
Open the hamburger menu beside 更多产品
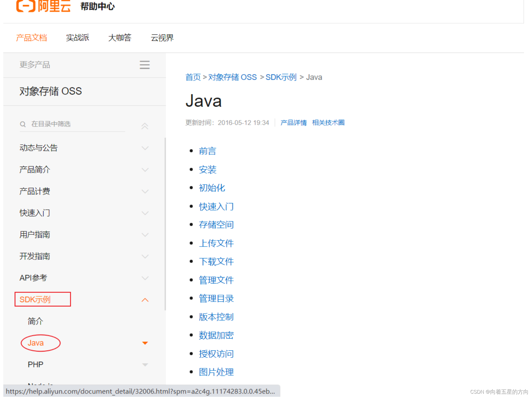145,65
